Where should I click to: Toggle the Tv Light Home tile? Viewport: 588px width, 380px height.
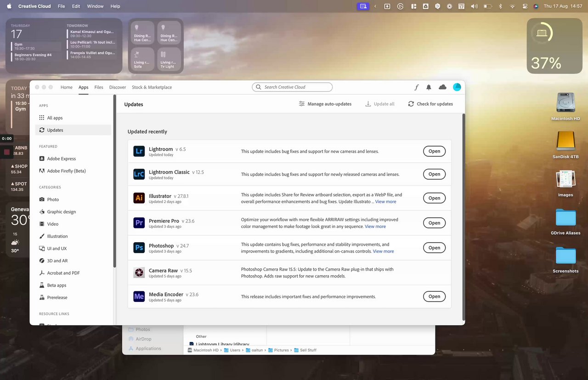point(169,59)
